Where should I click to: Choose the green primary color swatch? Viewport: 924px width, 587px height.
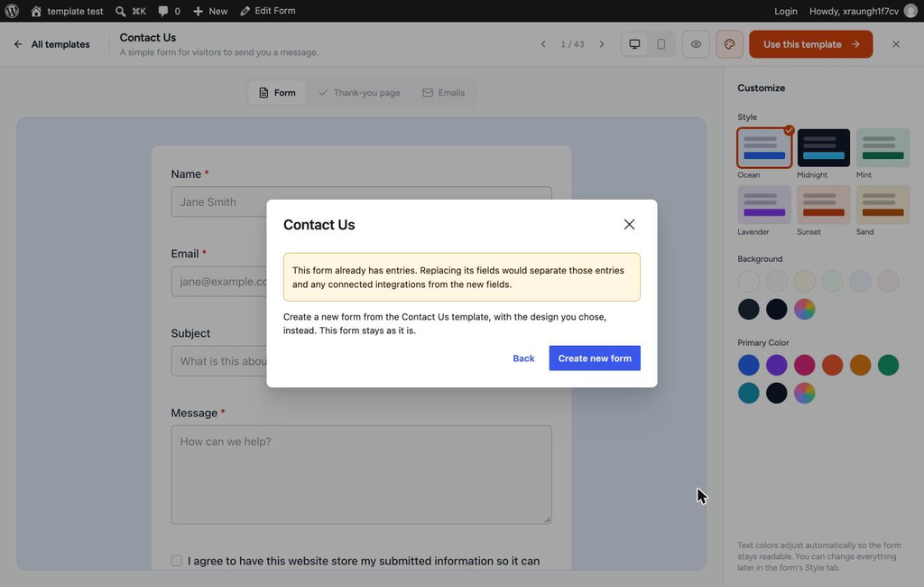click(x=888, y=365)
